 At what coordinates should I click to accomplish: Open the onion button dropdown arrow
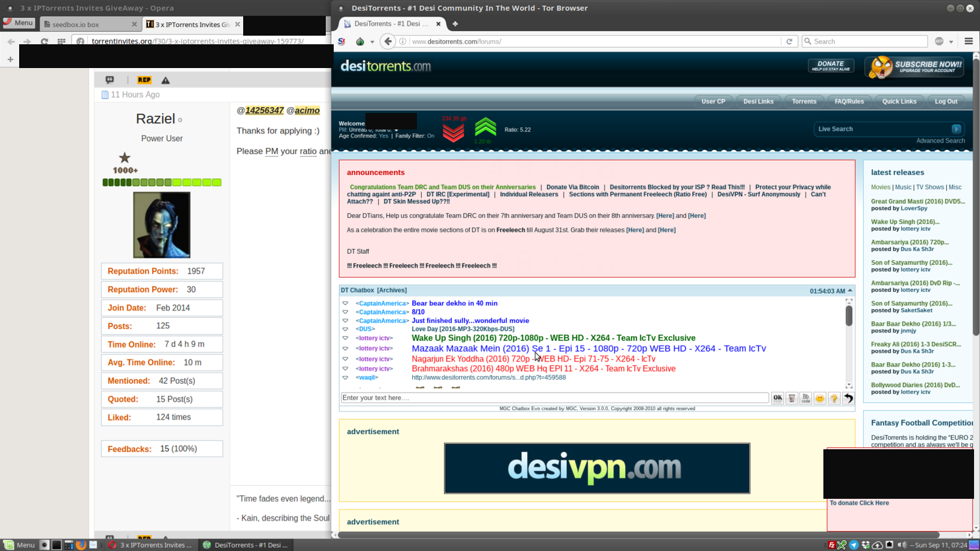click(x=372, y=42)
